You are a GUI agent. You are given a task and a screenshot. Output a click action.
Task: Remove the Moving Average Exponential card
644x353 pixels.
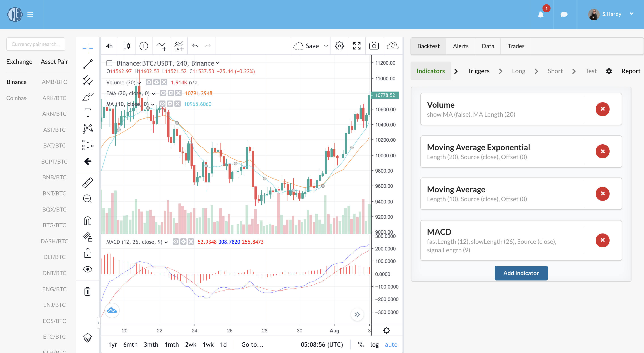pos(602,151)
